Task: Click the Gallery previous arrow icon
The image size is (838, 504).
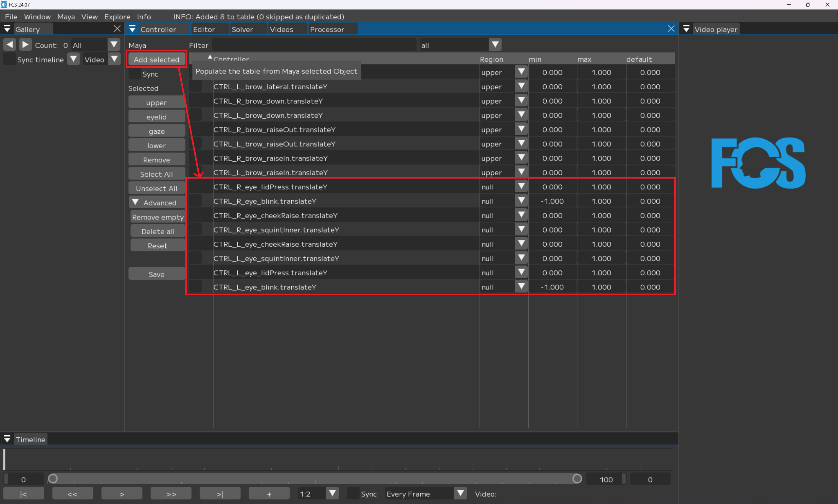Action: 9,44
